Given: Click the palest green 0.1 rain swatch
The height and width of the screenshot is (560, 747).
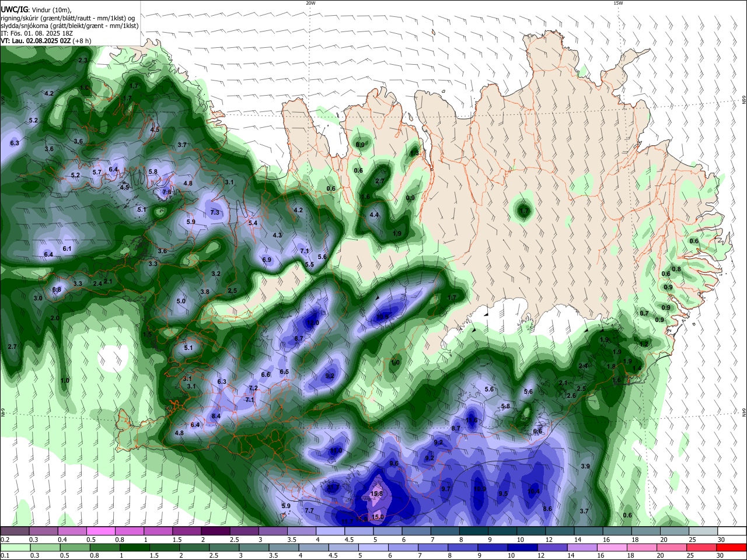Looking at the screenshot, I should (x=15, y=548).
